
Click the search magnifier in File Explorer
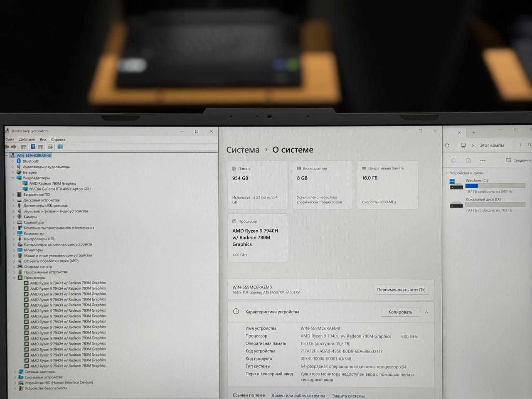point(530,145)
